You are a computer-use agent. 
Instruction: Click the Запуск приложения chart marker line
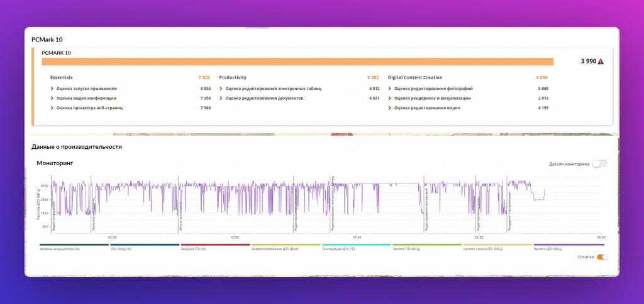pos(178,204)
